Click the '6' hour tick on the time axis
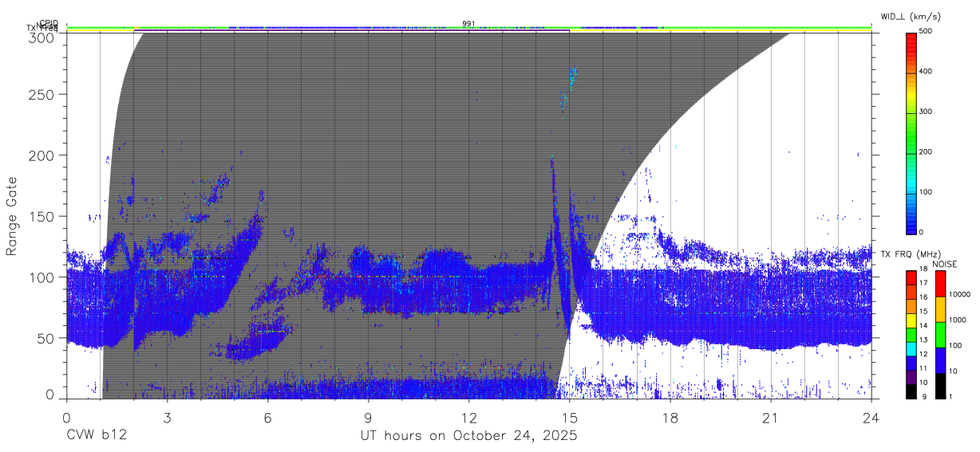Screen dimensions: 980x452 pyautogui.click(x=267, y=417)
